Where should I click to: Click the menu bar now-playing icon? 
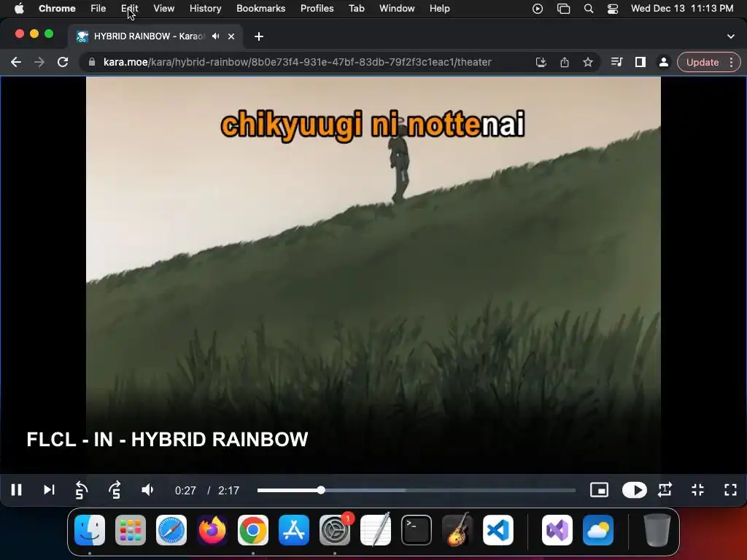click(538, 9)
